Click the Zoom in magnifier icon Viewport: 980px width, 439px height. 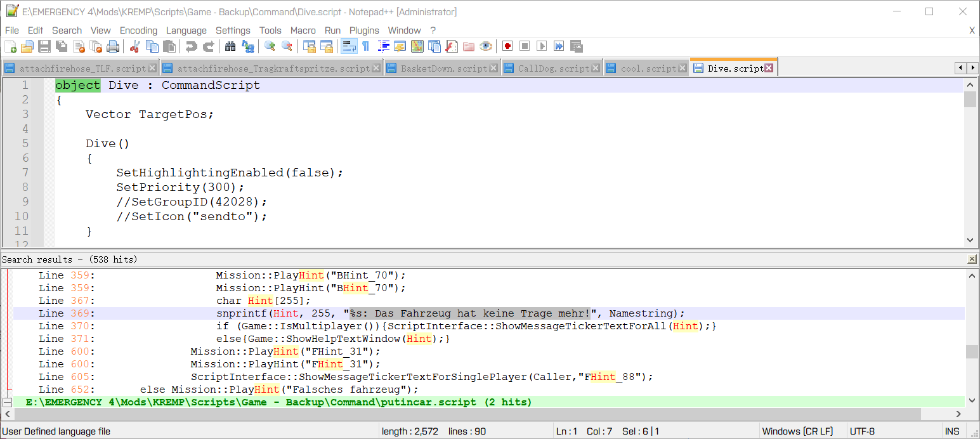(270, 46)
